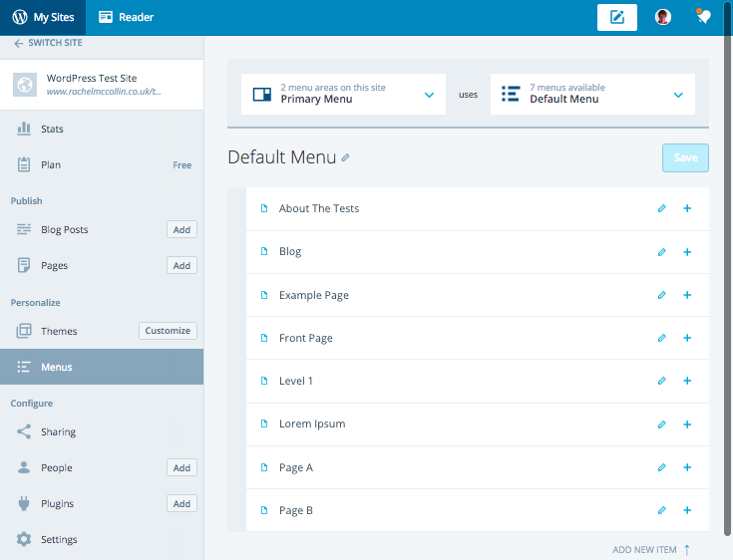Select the Blog menu row text
Screen dimensions: 733x560
[290, 252]
